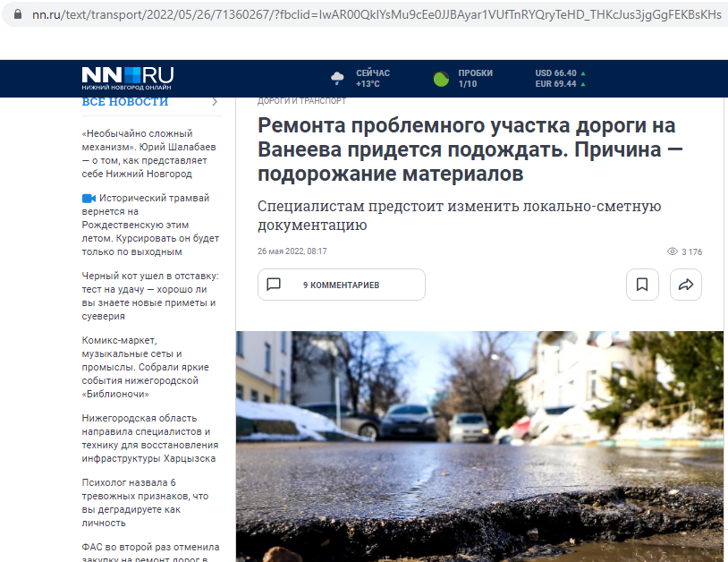Open the 9 комментариев button
Viewport: 728px width, 562px height.
341,285
